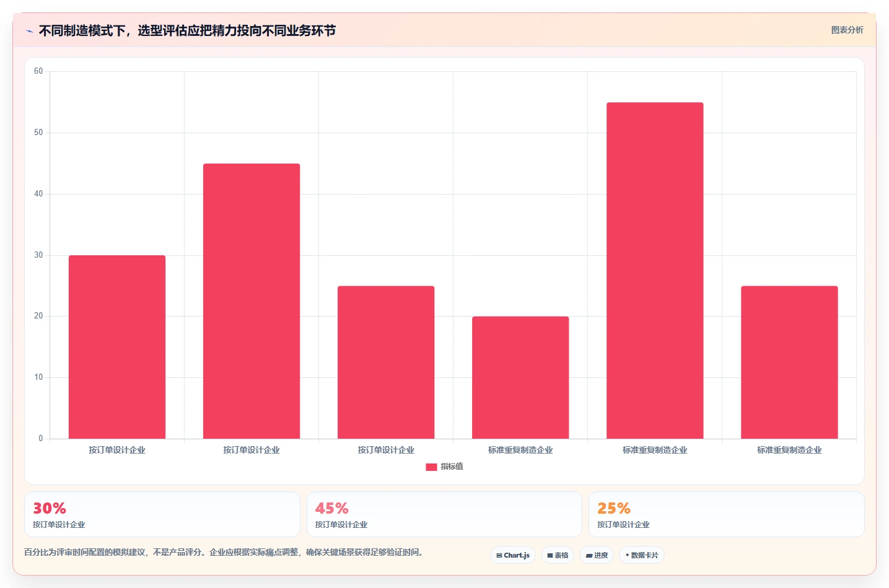
Task: Open the 25% data card
Action: click(x=727, y=514)
